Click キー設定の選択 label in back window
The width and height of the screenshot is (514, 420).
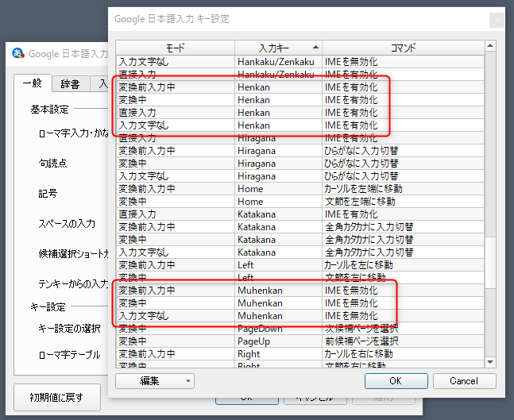tap(69, 328)
